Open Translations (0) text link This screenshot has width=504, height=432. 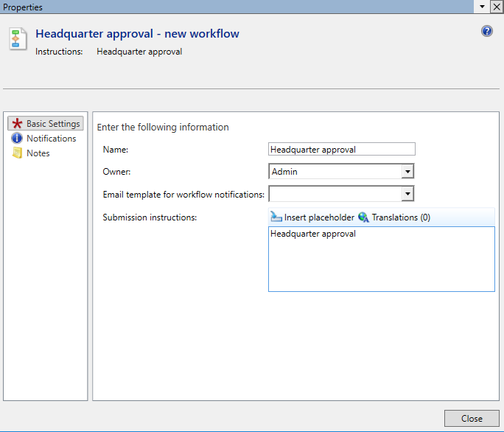(x=401, y=217)
